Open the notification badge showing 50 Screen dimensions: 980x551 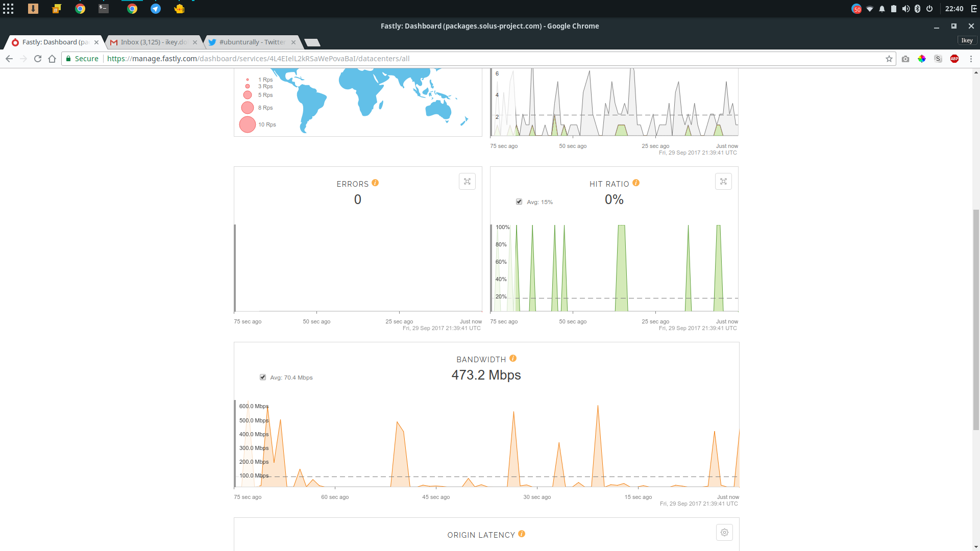point(856,9)
